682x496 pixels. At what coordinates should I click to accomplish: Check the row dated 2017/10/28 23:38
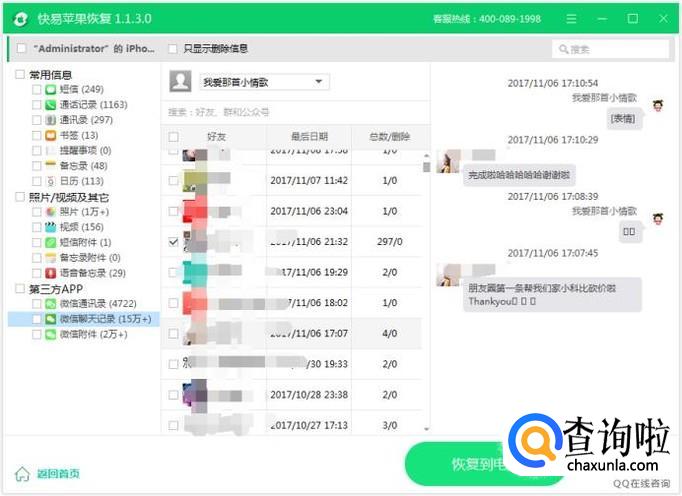coord(173,395)
